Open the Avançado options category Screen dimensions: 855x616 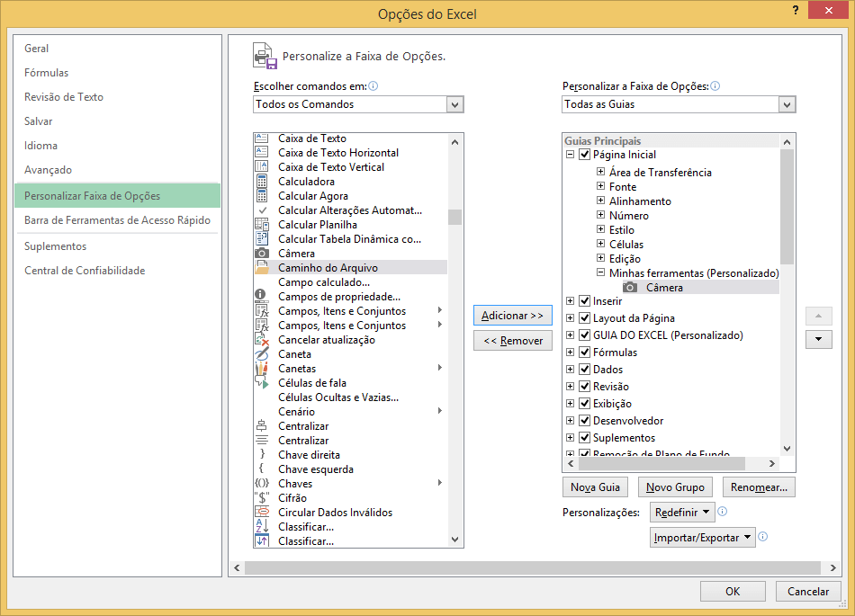[x=48, y=170]
